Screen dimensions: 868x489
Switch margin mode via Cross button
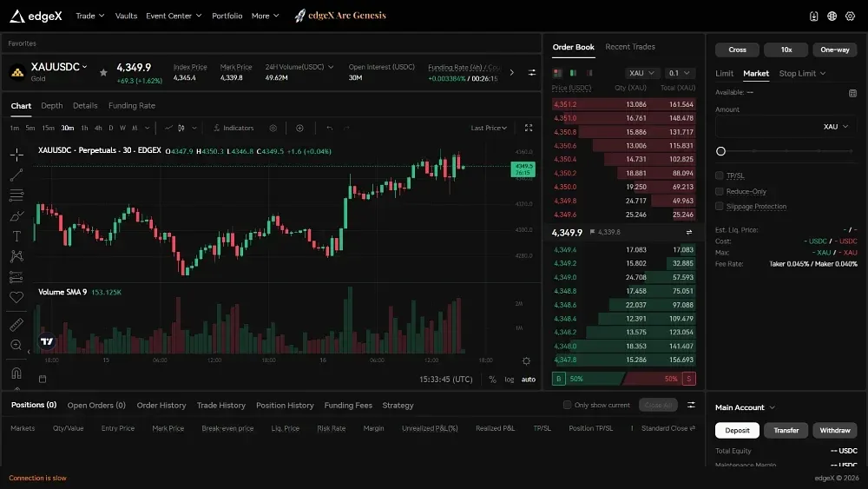pos(737,50)
